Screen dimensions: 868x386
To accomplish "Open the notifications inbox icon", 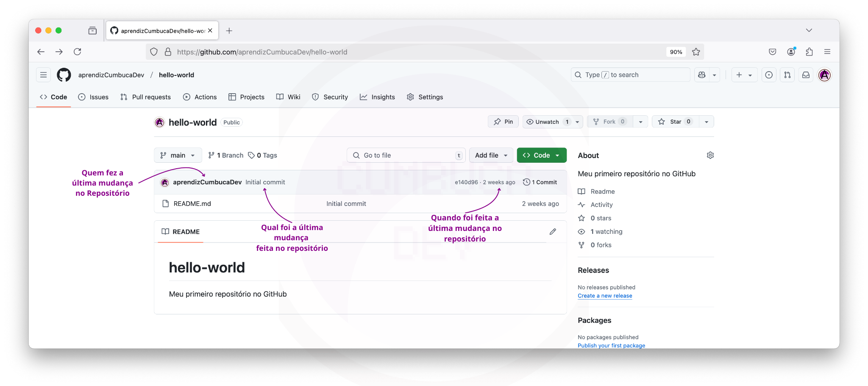I will point(806,75).
